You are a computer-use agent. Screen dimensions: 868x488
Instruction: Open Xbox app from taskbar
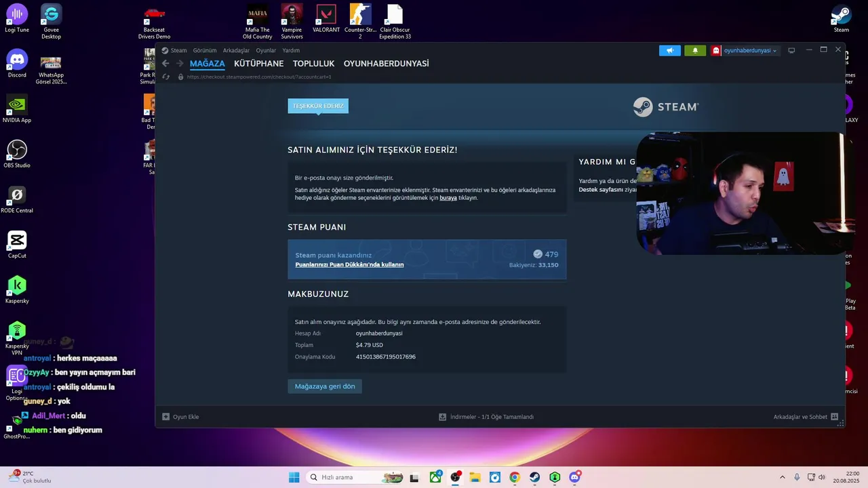[435, 477]
